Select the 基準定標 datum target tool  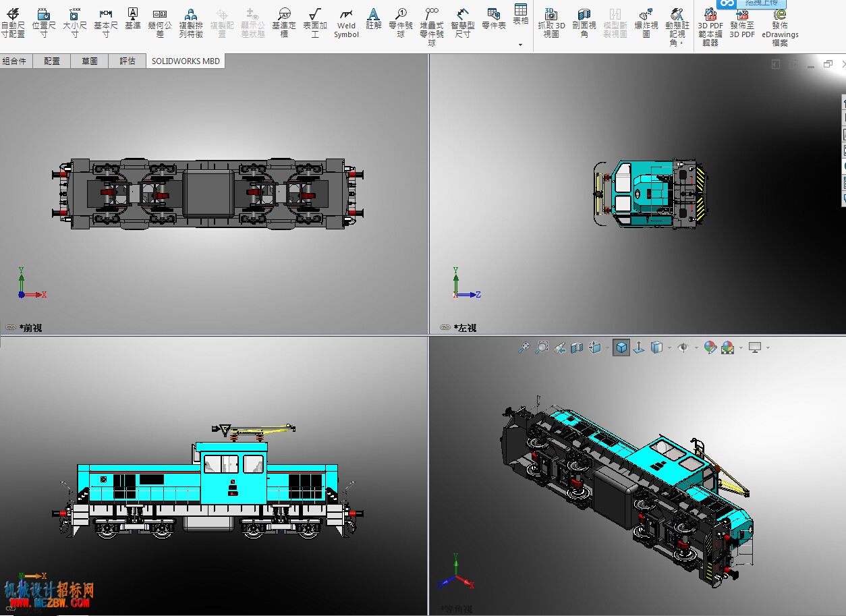284,22
